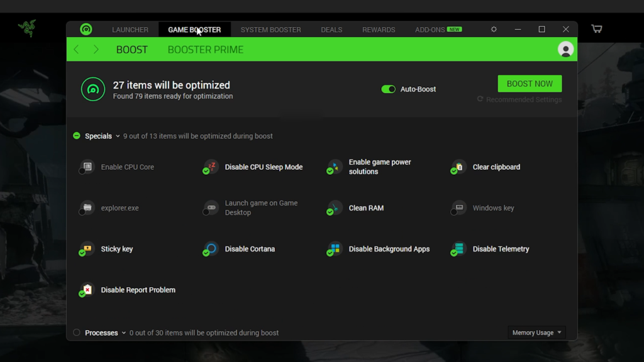Click the Processes section label
The height and width of the screenshot is (362, 644).
(x=101, y=333)
